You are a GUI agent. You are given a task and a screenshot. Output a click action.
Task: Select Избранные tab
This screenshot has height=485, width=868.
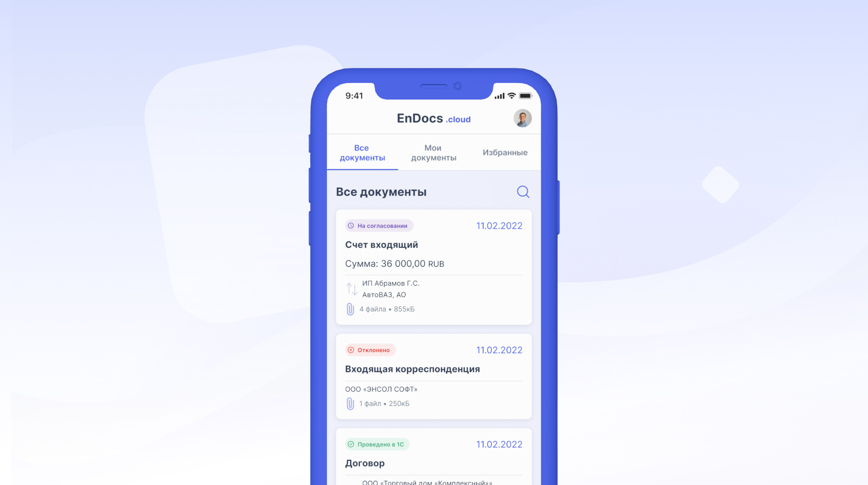[x=506, y=152]
